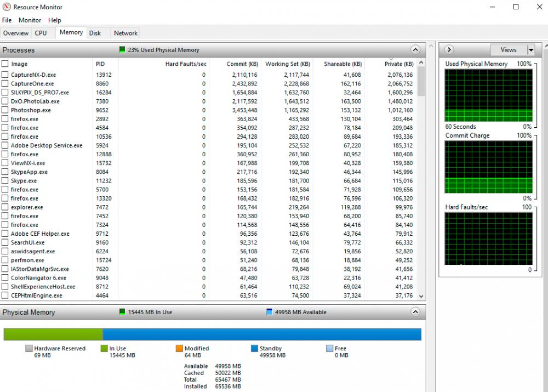Tick the checkbox for CaptureNX-D.exe
Screen dimensions: 548x392
tap(5, 75)
